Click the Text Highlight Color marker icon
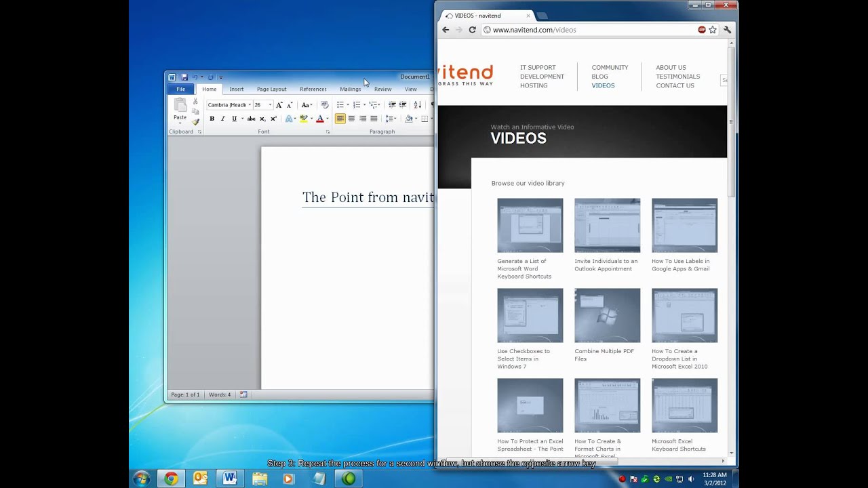 pyautogui.click(x=303, y=119)
